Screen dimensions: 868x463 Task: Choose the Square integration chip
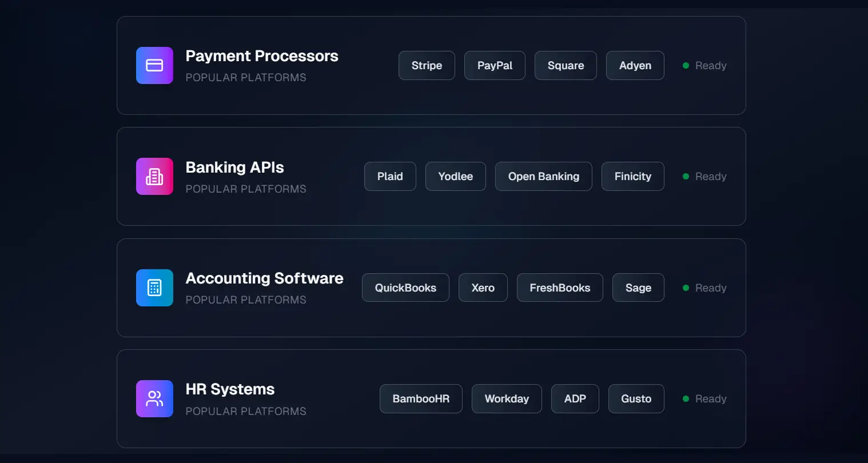pos(566,65)
